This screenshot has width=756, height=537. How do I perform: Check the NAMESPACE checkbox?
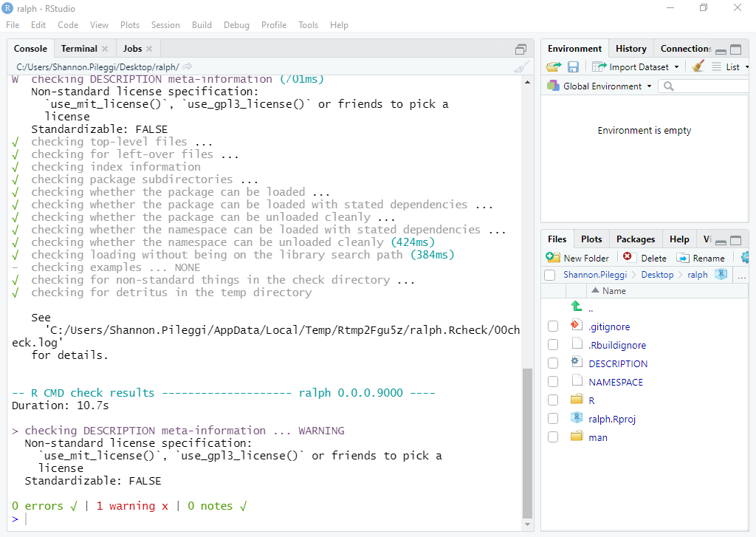point(553,382)
